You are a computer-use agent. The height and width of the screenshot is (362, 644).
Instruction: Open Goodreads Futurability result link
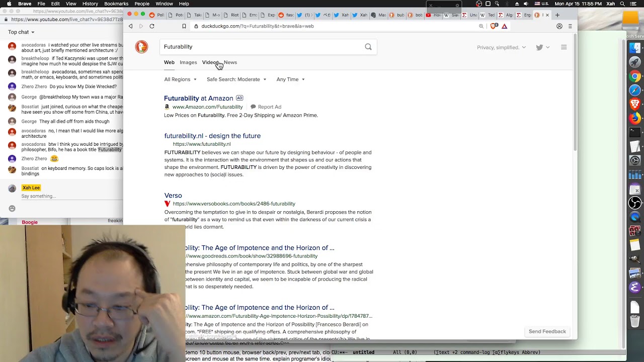pos(260,248)
